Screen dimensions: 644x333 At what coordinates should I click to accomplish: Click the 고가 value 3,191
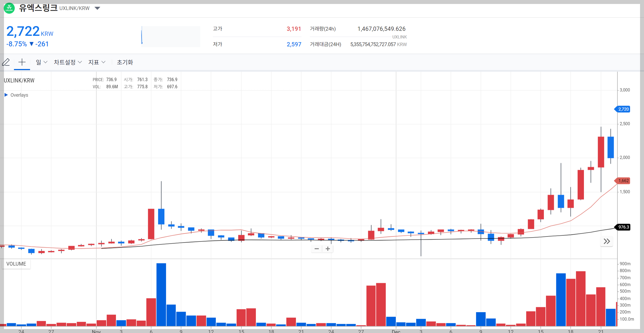tap(294, 29)
